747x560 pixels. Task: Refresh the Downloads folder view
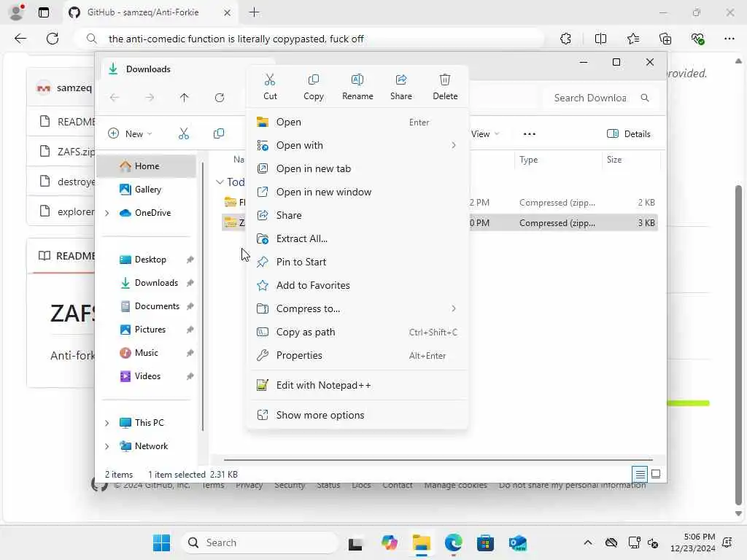point(219,98)
